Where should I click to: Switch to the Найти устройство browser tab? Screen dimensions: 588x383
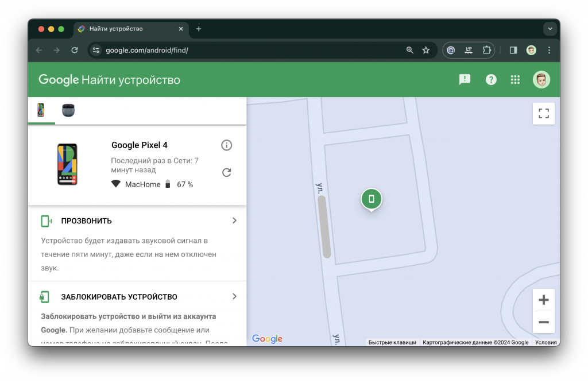(126, 29)
